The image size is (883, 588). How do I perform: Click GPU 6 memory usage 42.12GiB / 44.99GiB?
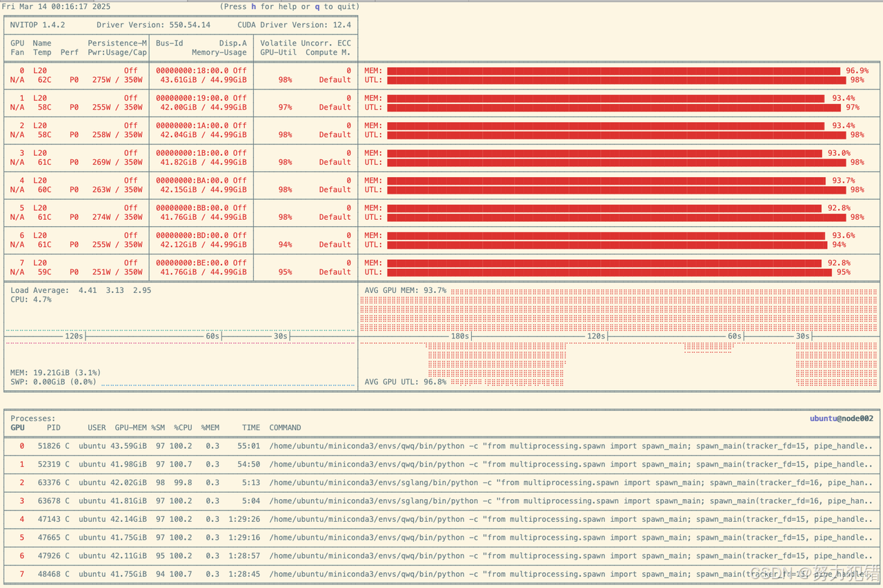coord(203,244)
